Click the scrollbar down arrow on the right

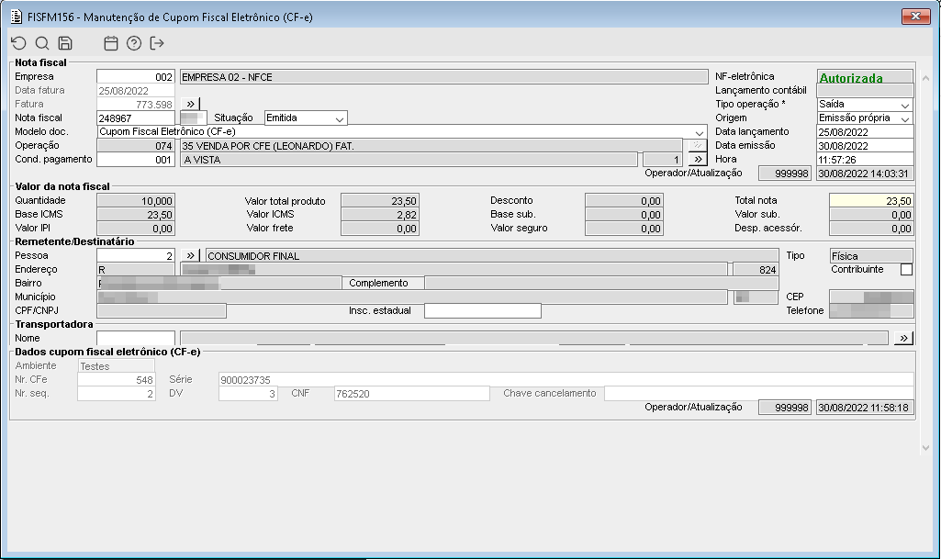click(925, 448)
